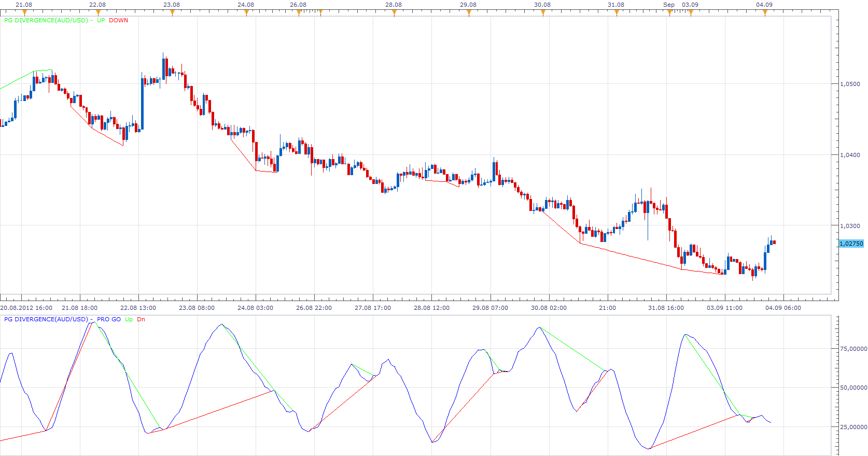Click the 1,0500 price axis label
The height and width of the screenshot is (456, 868).
coord(850,84)
